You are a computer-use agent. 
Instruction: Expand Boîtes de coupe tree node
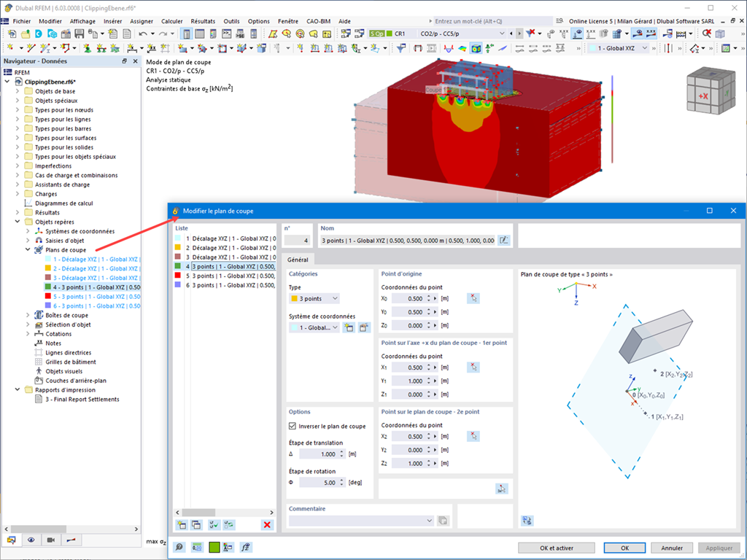coord(28,315)
